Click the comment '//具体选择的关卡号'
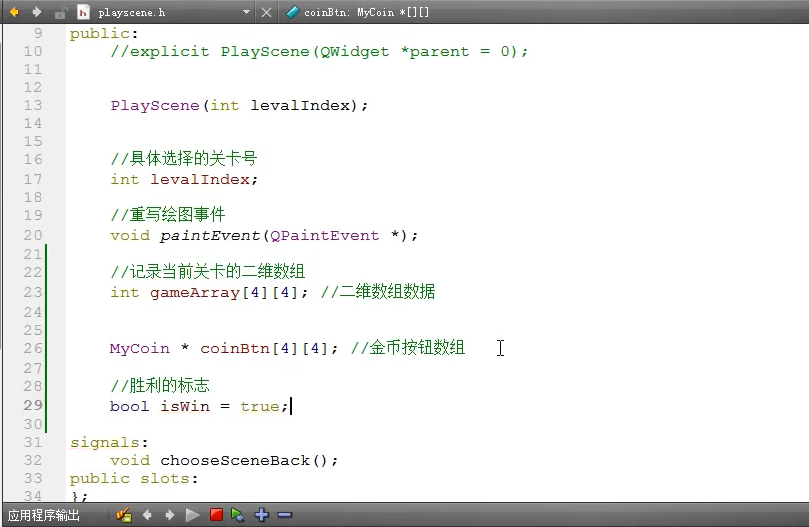Image resolution: width=809 pixels, height=527 pixels. pyautogui.click(x=184, y=158)
